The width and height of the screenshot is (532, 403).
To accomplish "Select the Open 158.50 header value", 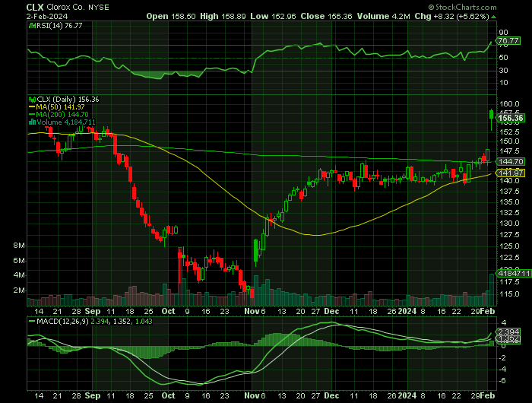I will pyautogui.click(x=171, y=16).
